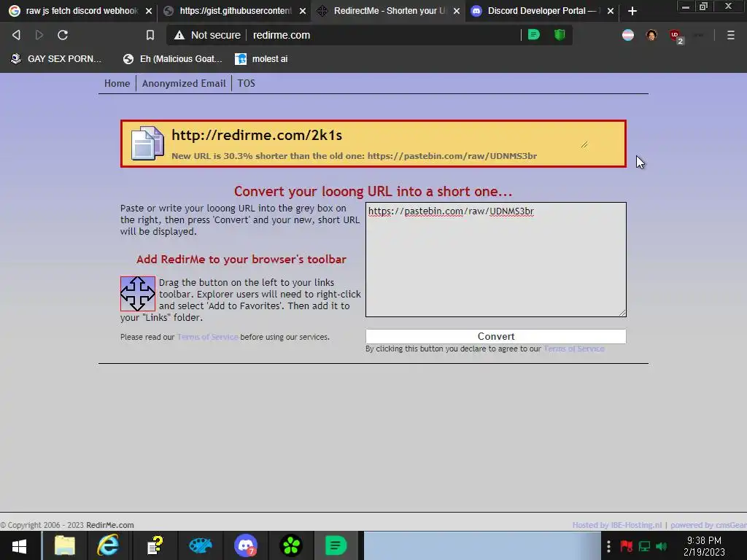Viewport: 747px width, 560px height.
Task: Open the green flower taskbar app
Action: (x=291, y=545)
